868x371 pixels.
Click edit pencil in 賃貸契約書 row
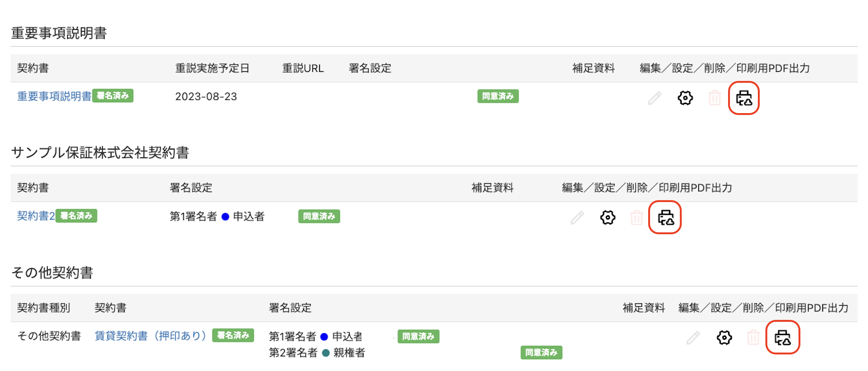click(693, 337)
